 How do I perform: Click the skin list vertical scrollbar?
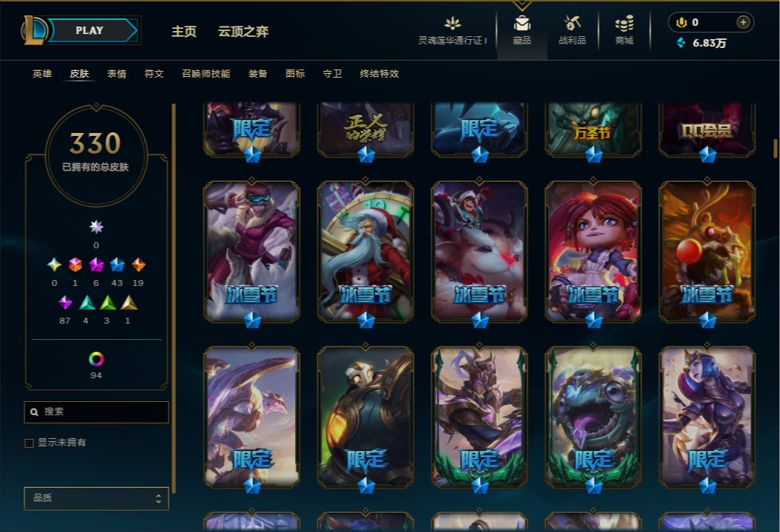775,149
